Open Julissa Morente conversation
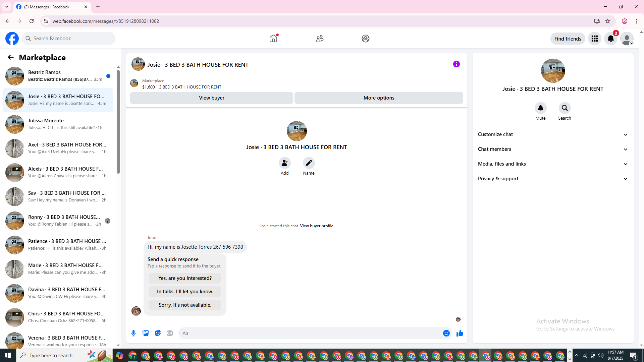The height and width of the screenshot is (362, 644). click(58, 124)
